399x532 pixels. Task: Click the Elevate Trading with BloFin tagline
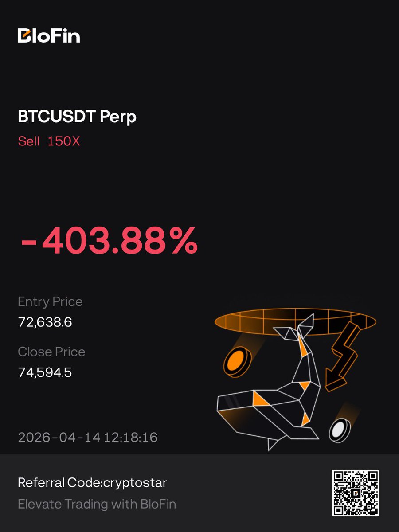[97, 504]
